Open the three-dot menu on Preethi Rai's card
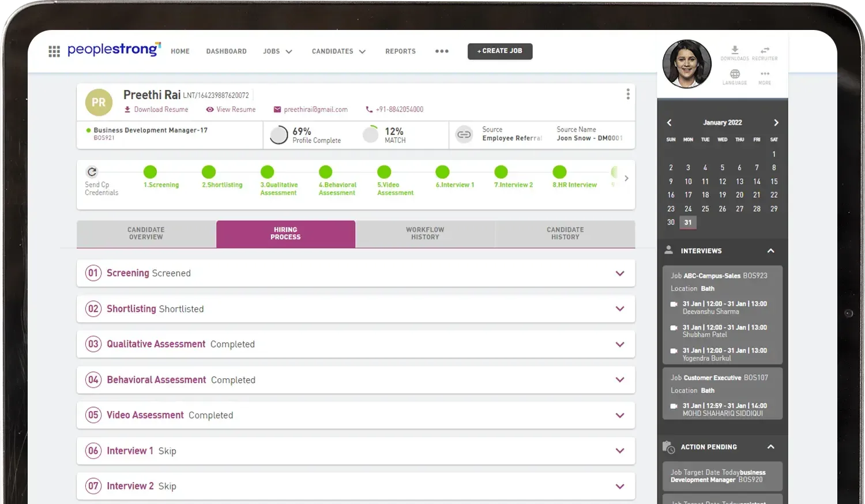Screen dimensions: 865x504 pos(627,93)
